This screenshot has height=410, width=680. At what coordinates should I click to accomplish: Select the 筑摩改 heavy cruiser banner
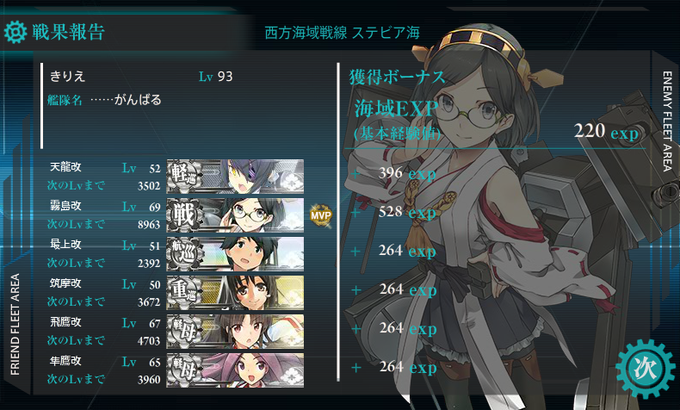point(235,292)
